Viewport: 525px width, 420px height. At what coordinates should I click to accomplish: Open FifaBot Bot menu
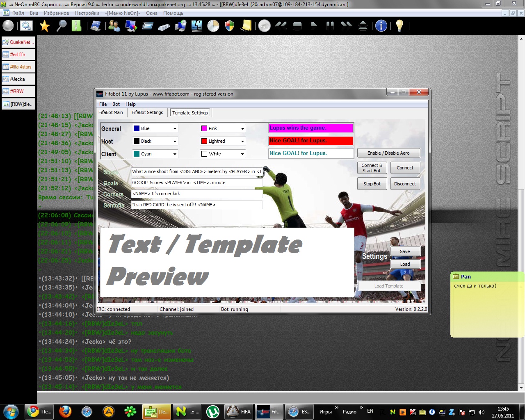click(x=116, y=104)
